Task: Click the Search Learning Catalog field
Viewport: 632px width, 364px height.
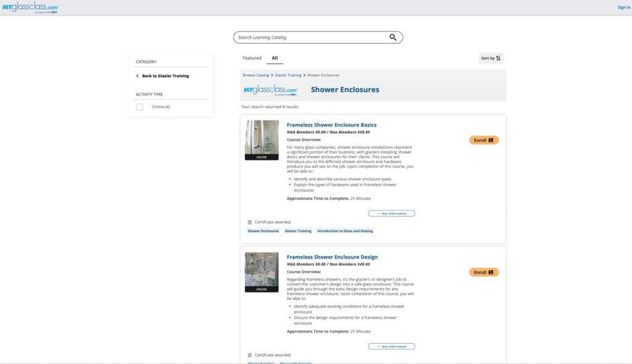Action: pos(318,38)
